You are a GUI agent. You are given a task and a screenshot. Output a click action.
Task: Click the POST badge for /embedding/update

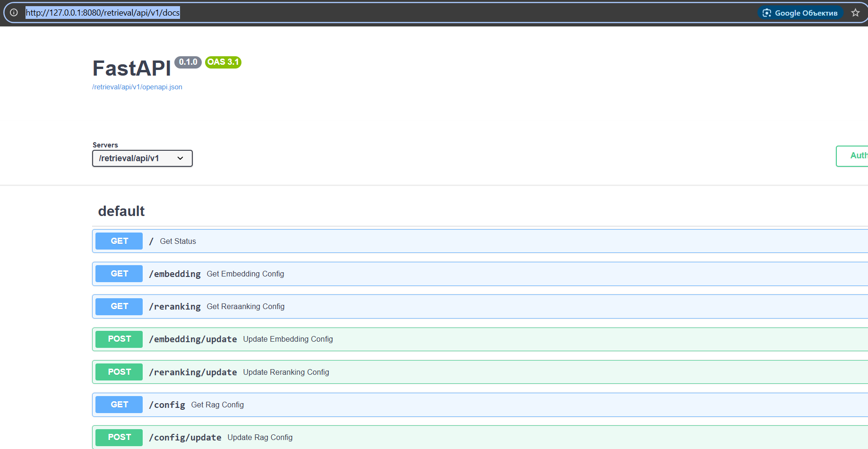[x=119, y=339]
